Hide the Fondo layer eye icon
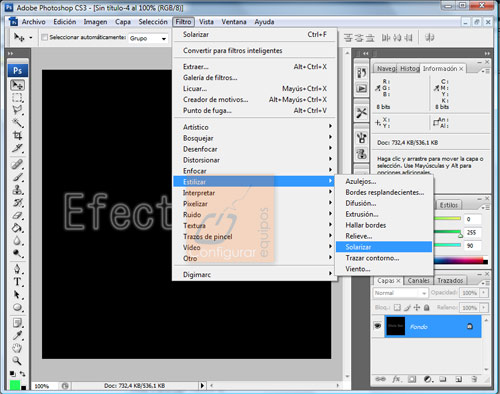This screenshot has height=394, width=500. [x=378, y=326]
